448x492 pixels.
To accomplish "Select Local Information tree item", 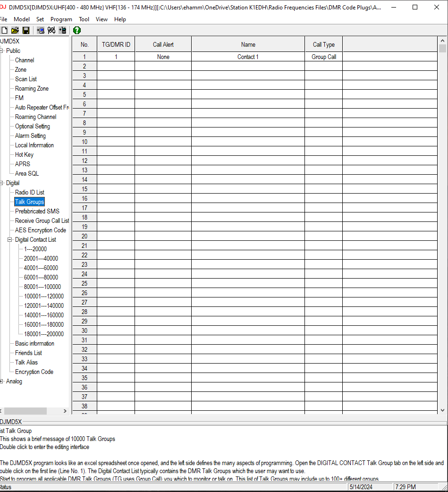I will pyautogui.click(x=34, y=145).
